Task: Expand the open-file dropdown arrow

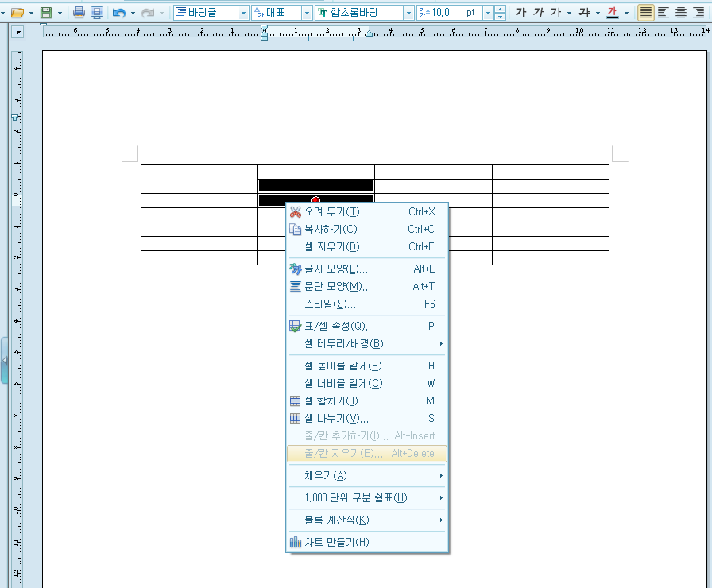Action: click(x=31, y=13)
